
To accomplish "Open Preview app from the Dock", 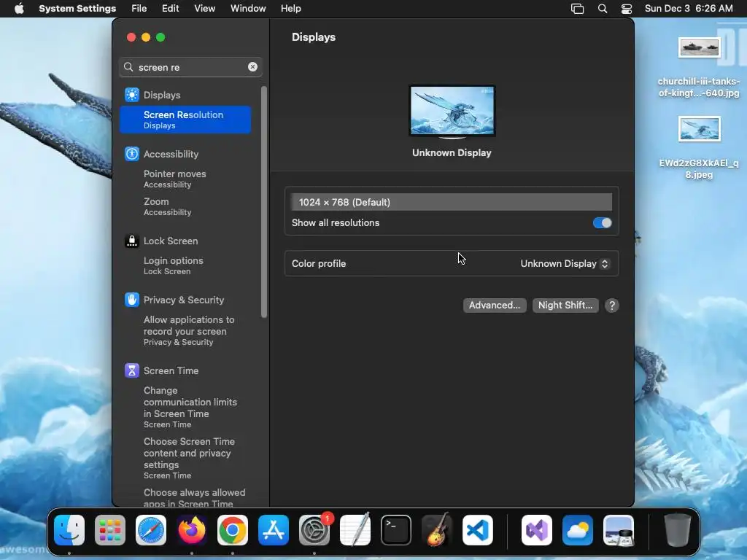I will click(619, 530).
